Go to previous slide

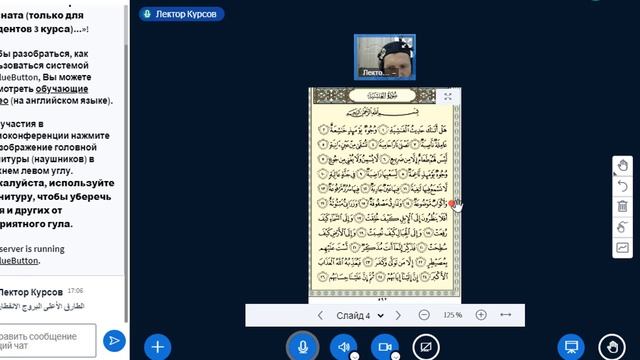tap(320, 315)
